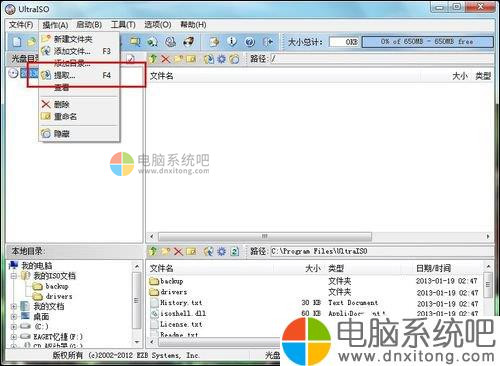The image size is (500, 366).
Task: Click the New file icon in the main toolbar
Action: click(x=17, y=42)
